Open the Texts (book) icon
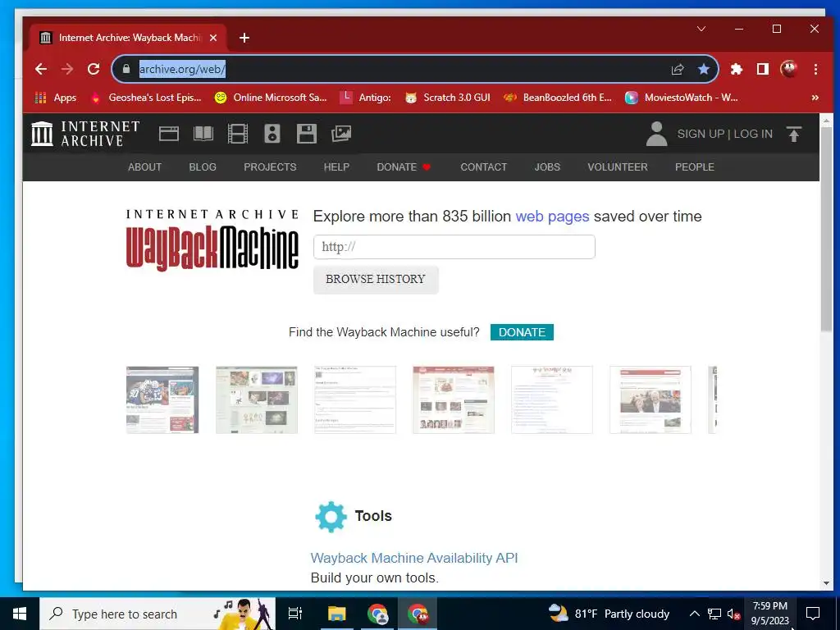 click(x=203, y=134)
